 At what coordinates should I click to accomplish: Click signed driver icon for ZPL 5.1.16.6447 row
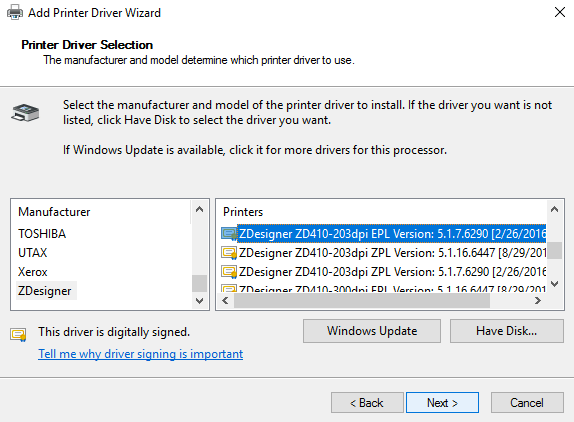(229, 253)
